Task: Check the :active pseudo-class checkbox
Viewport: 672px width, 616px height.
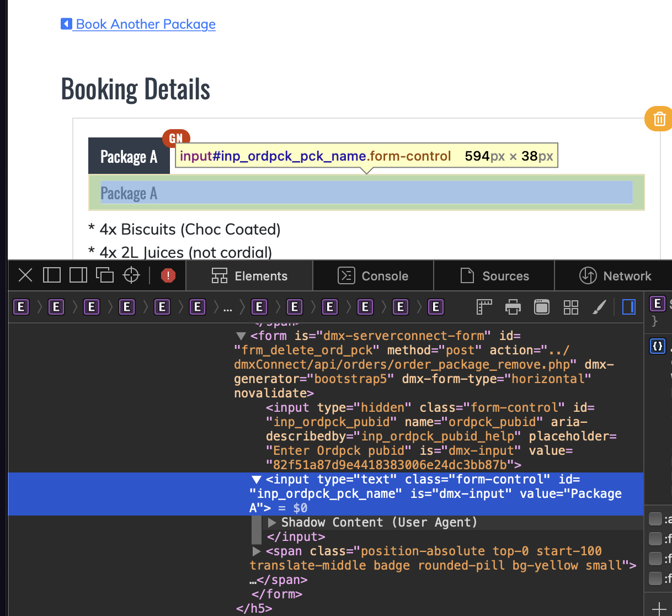Action: pyautogui.click(x=655, y=519)
